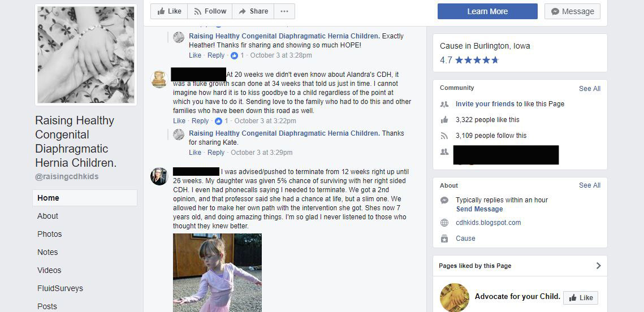Click the blue Learn More button

point(487,11)
